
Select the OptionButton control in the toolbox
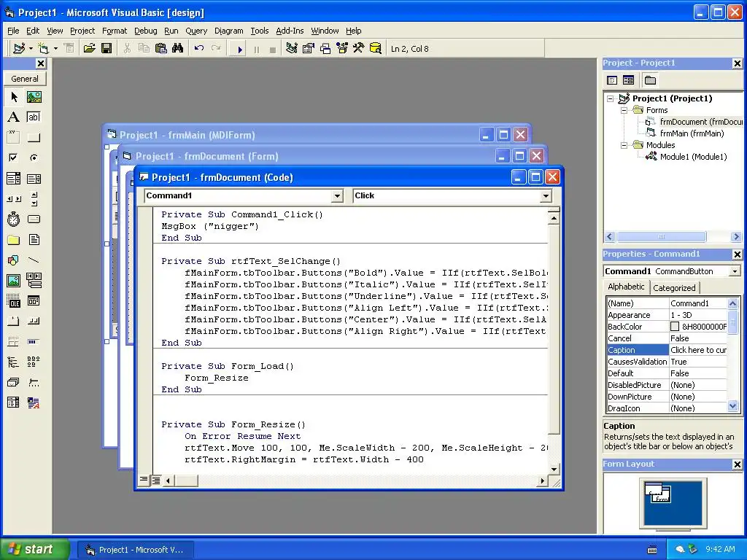[34, 157]
